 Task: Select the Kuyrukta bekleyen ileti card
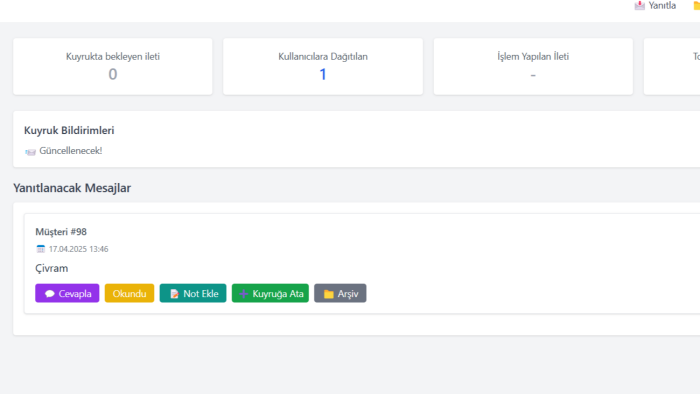[113, 66]
